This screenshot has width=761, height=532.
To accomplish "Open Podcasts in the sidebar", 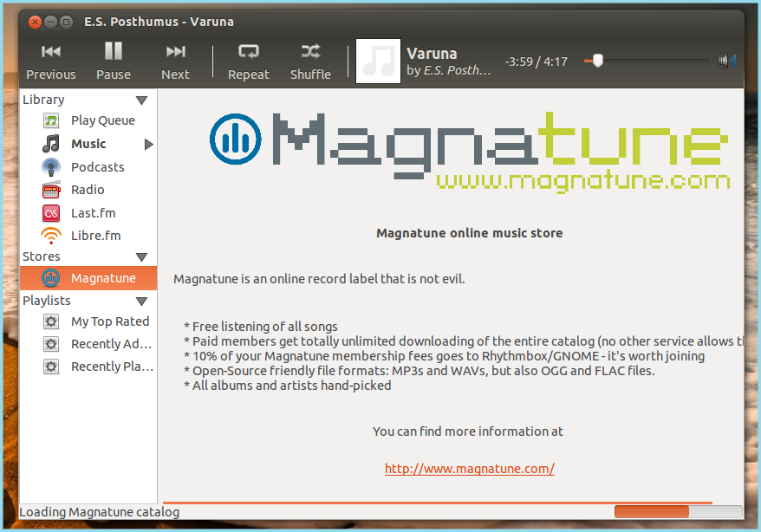I will pyautogui.click(x=98, y=167).
